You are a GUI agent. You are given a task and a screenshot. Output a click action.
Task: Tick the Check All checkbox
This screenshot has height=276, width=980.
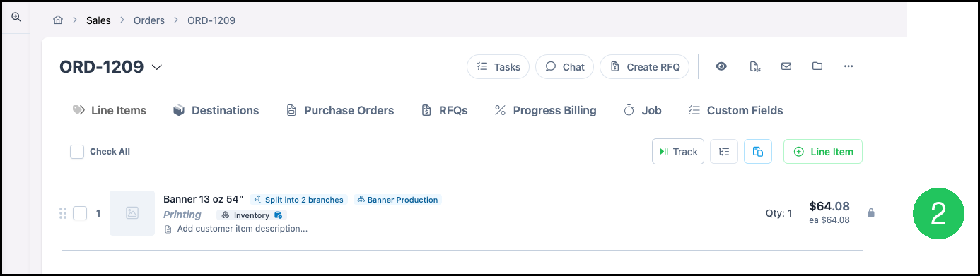(77, 152)
